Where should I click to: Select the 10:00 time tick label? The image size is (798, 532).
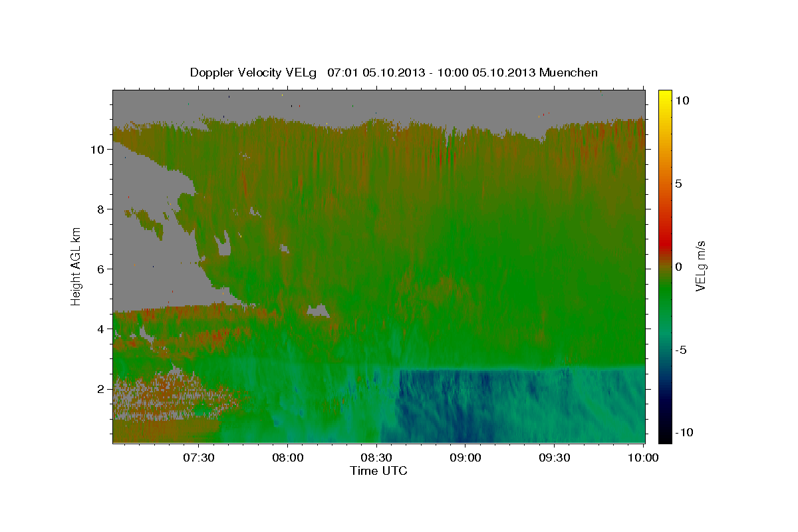(643, 458)
